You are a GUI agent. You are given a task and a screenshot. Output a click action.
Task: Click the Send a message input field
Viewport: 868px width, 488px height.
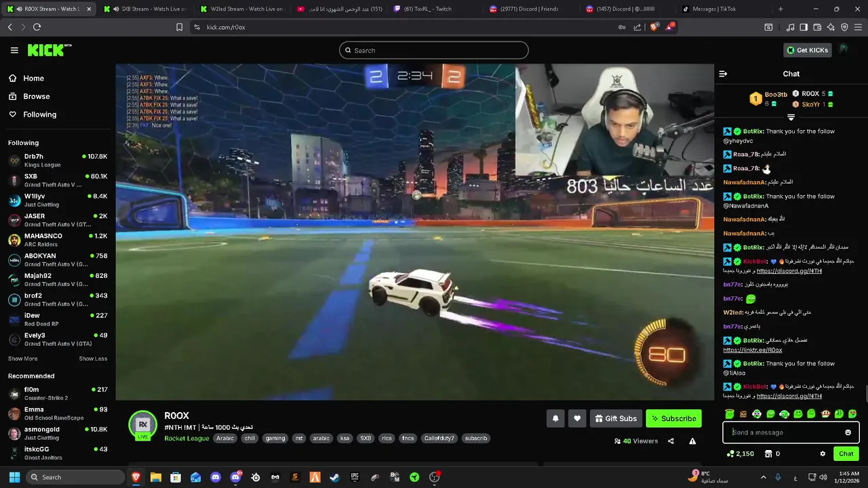[x=791, y=432]
